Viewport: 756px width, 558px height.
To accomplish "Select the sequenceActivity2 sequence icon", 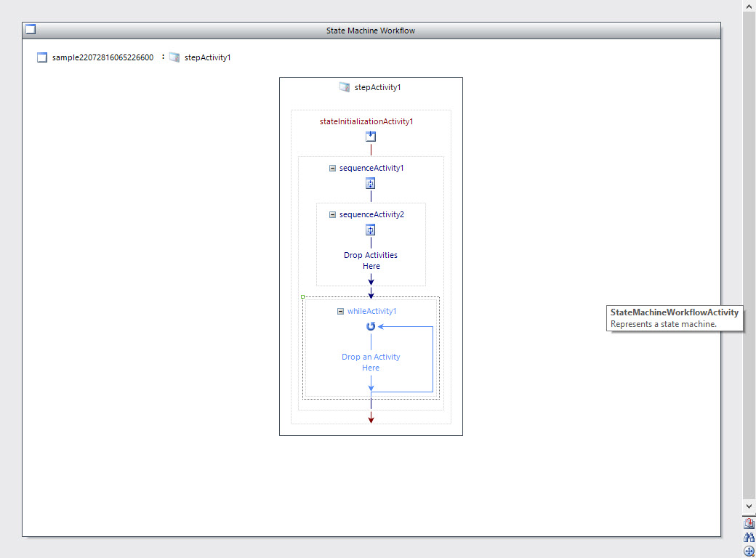I will click(x=371, y=230).
